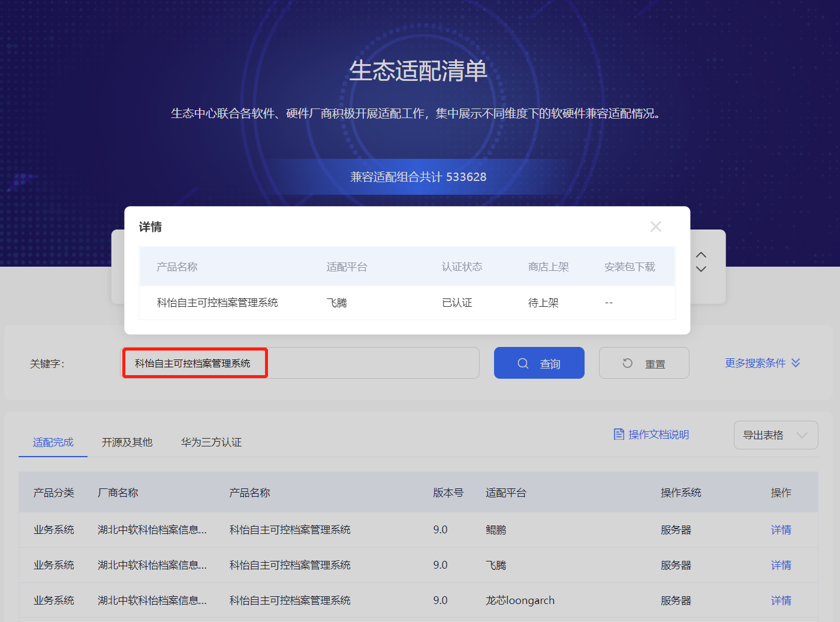Click 服务器 in the 鲲鹏 row

[676, 530]
